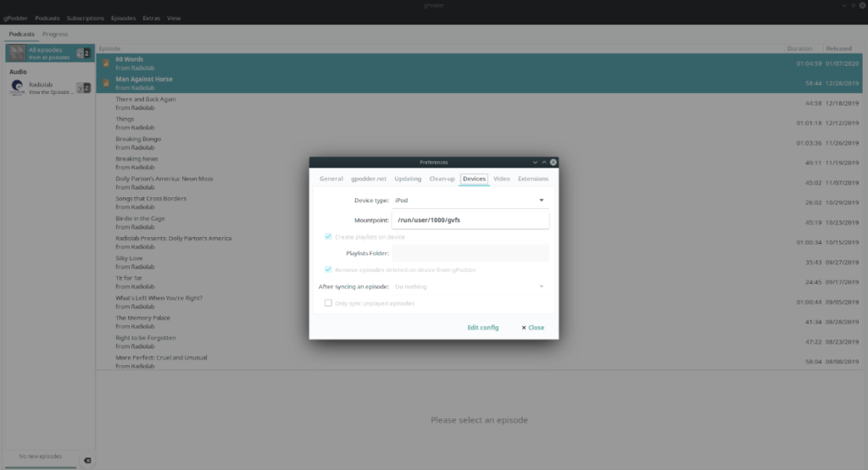Click the Mountpoint path input field
This screenshot has width=868, height=470.
pos(470,220)
